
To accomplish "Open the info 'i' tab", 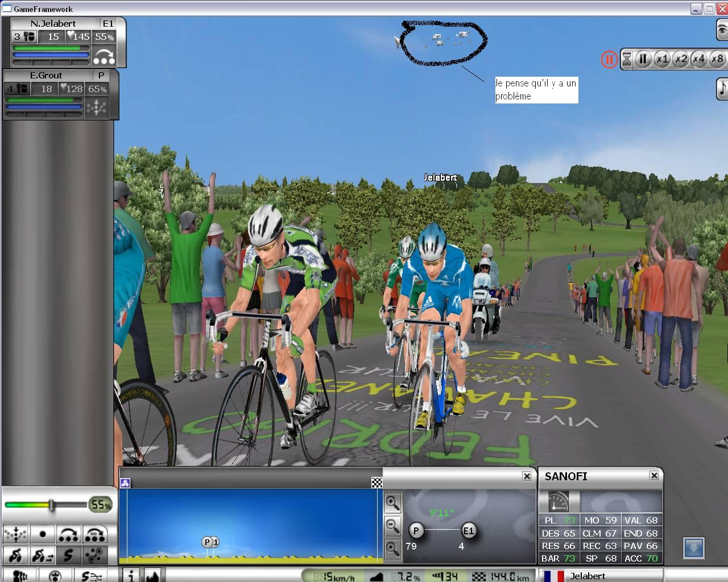I will 131,575.
